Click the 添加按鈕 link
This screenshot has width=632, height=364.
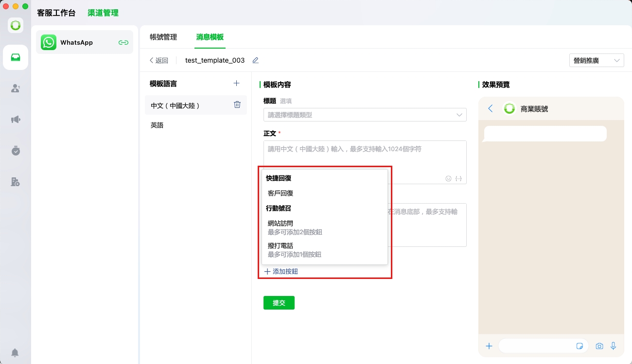point(281,272)
